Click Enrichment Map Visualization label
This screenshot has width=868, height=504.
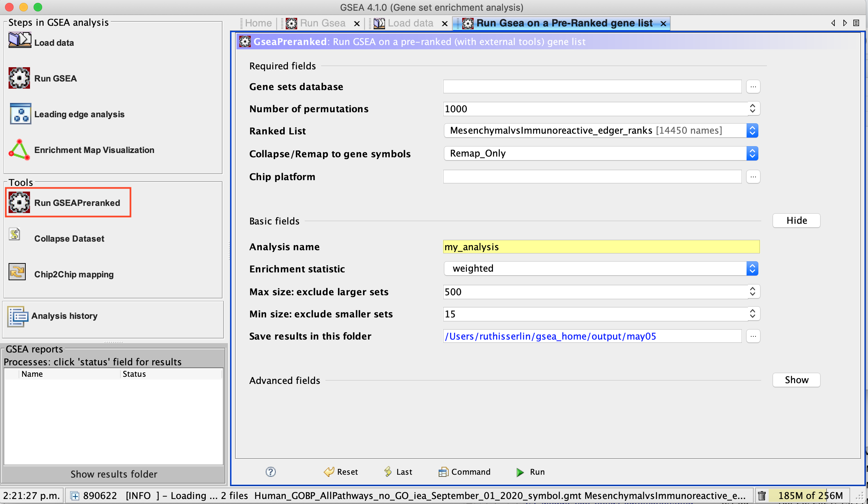pyautogui.click(x=94, y=150)
